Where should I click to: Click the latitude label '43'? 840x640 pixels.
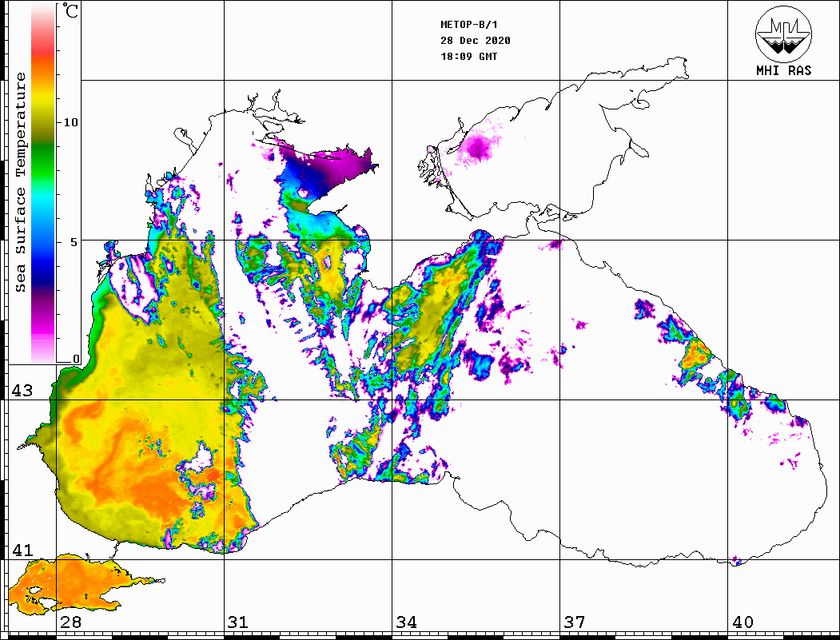pyautogui.click(x=22, y=391)
